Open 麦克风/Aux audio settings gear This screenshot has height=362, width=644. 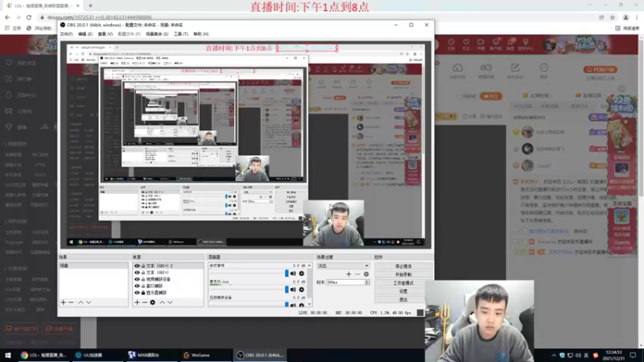point(301,290)
